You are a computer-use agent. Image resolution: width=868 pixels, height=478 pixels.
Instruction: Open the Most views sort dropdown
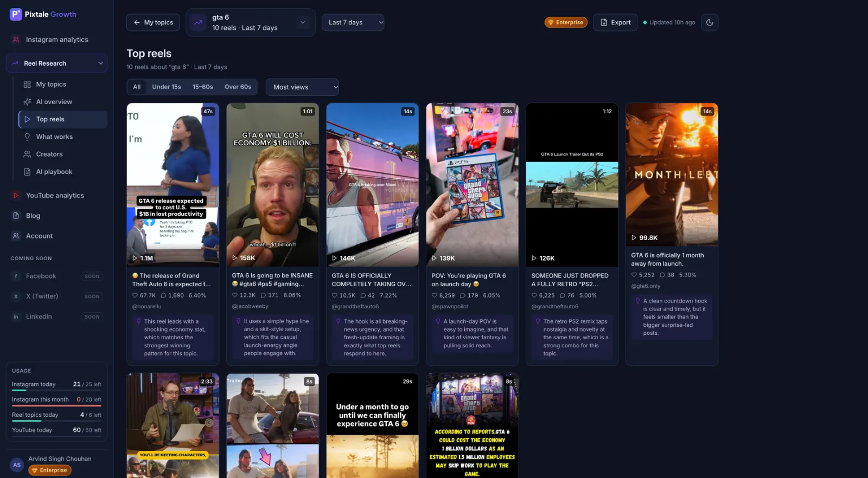pyautogui.click(x=302, y=87)
